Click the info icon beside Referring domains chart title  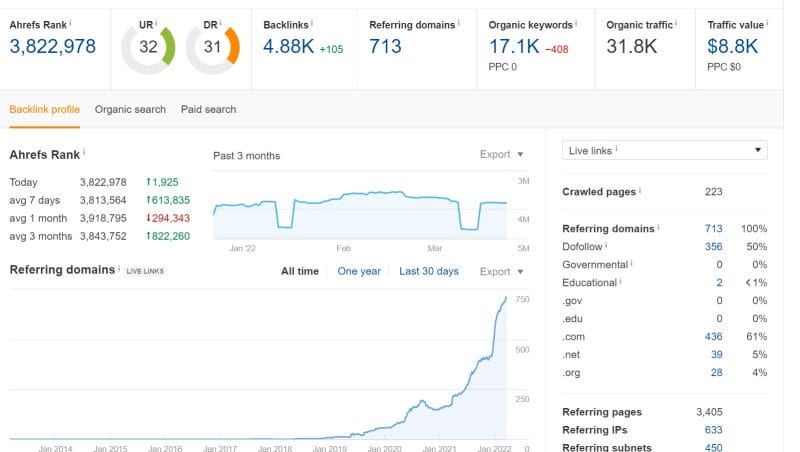pos(119,268)
